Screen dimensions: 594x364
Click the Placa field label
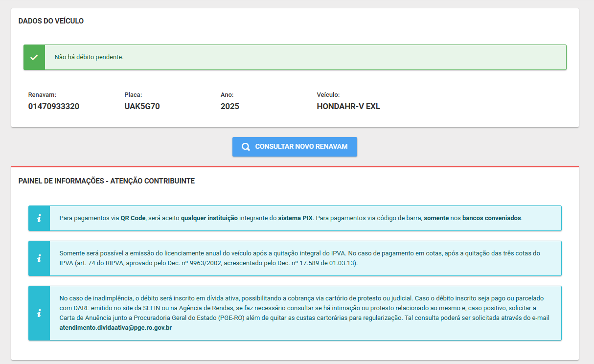coord(133,95)
